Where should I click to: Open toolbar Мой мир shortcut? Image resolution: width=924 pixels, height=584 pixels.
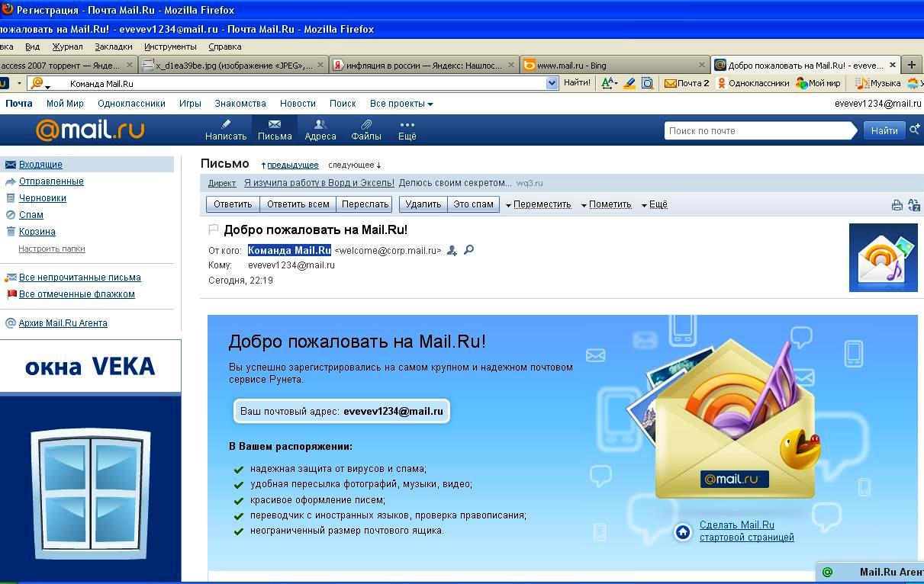pos(817,83)
